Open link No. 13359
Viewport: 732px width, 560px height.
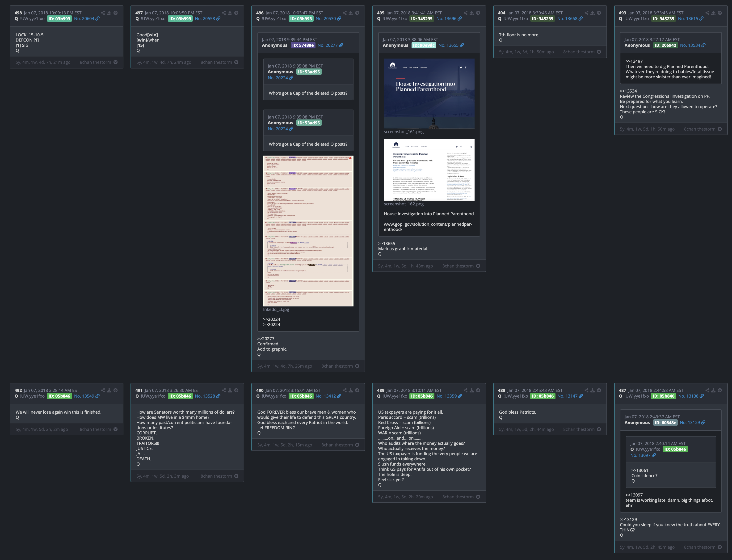(449, 396)
